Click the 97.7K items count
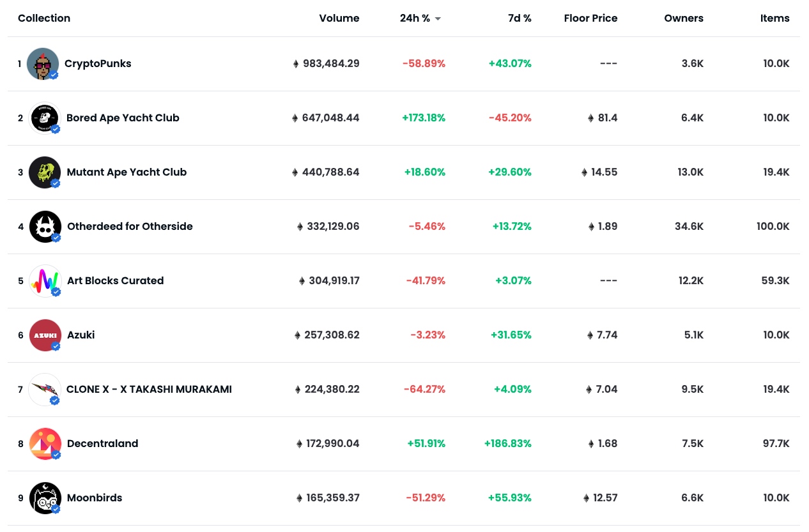 [776, 444]
